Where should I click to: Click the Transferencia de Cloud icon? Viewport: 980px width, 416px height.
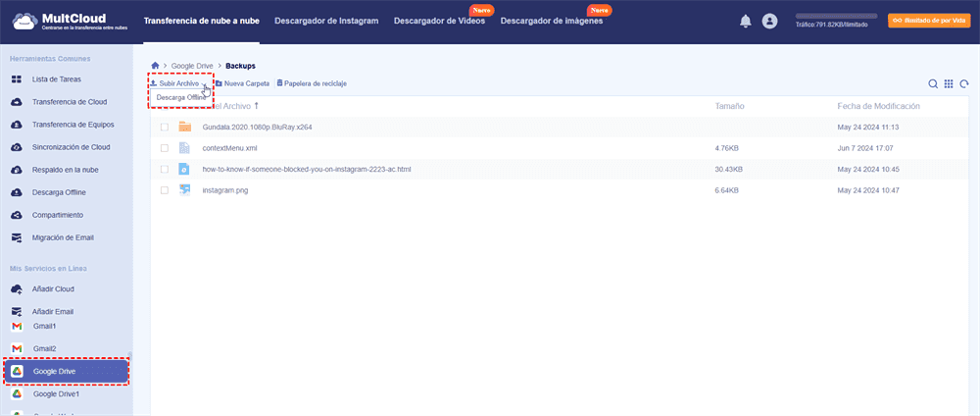pos(18,102)
